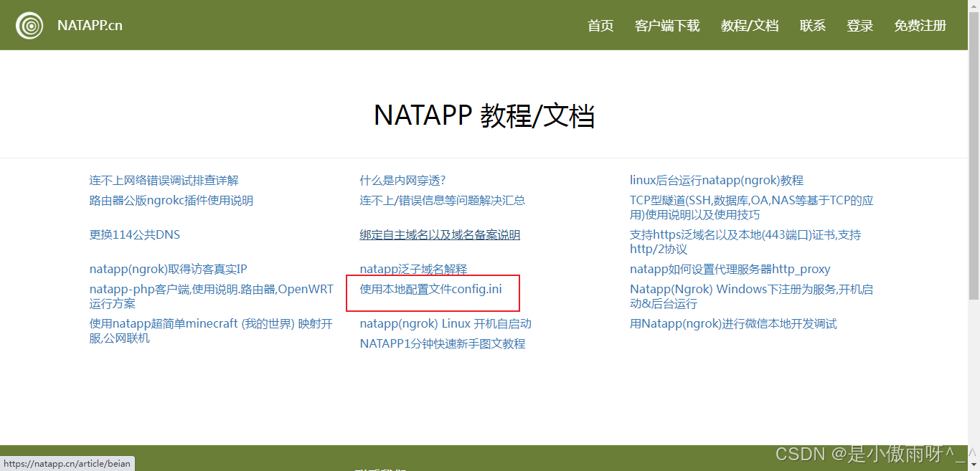The image size is (980, 471).
Task: Open the 客户端下载 nav item
Action: [x=667, y=26]
